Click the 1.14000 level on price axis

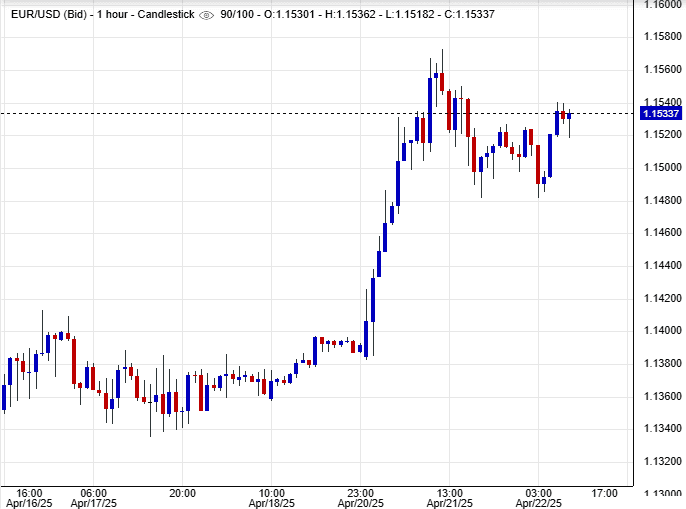point(661,331)
